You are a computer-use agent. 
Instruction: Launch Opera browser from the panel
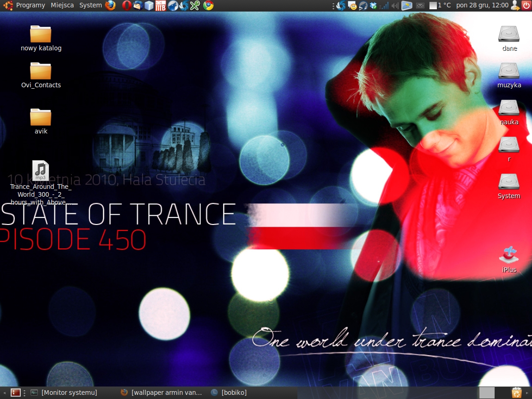[127, 6]
